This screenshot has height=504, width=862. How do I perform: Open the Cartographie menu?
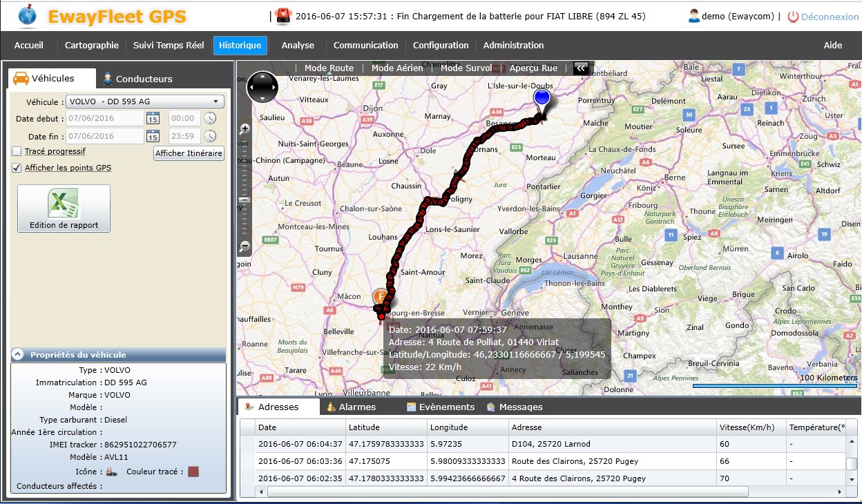(x=92, y=46)
